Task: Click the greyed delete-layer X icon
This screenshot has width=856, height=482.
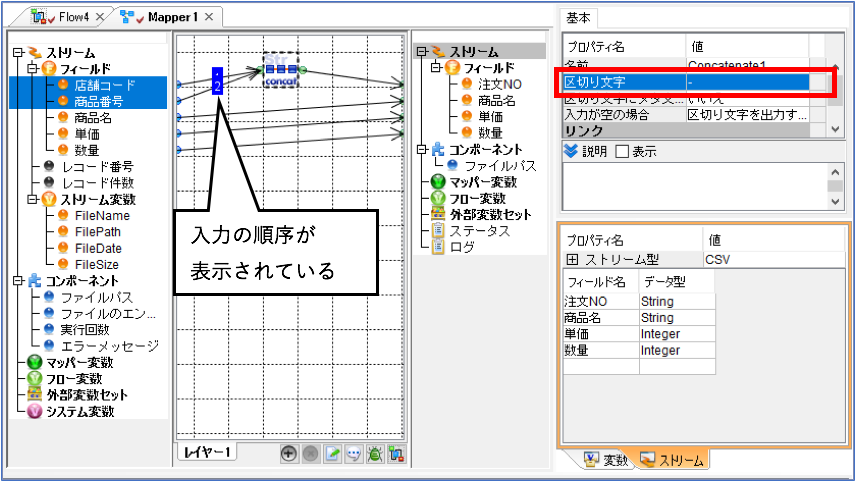Action: pyautogui.click(x=311, y=454)
